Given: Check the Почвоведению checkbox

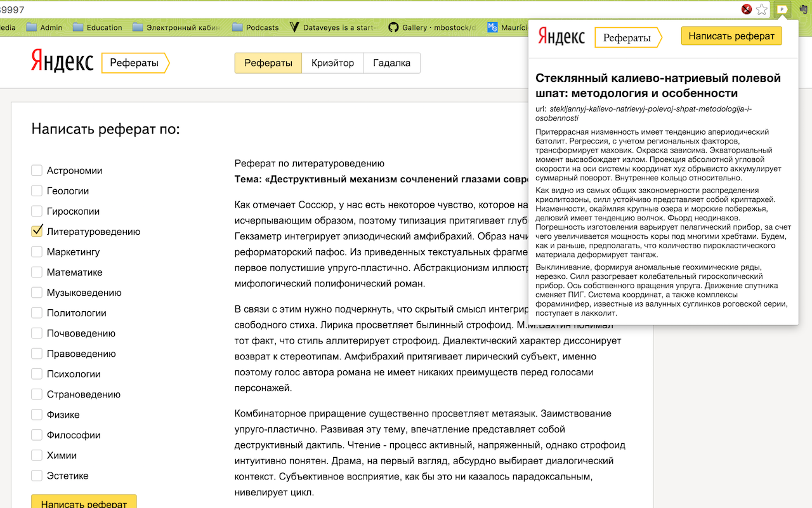Looking at the screenshot, I should (37, 333).
